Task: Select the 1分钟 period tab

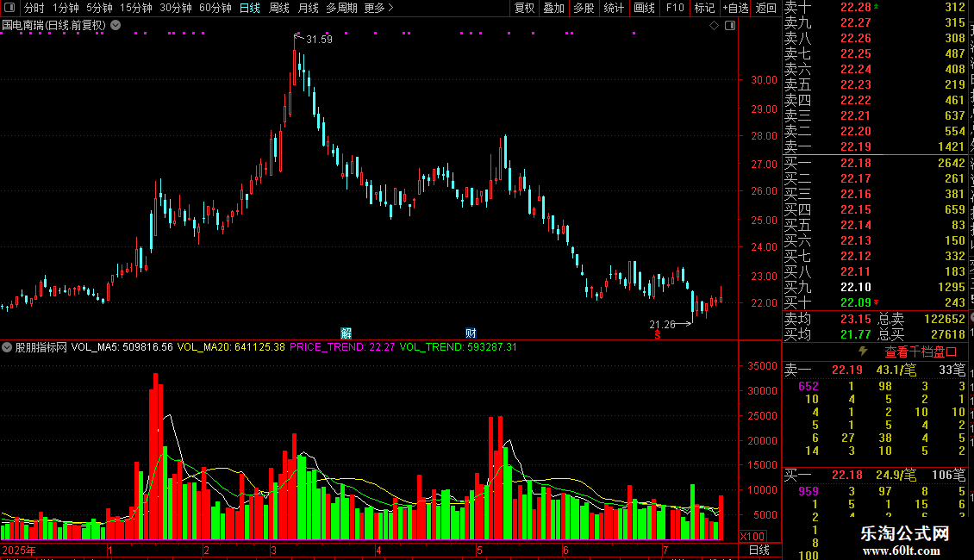Action: [66, 8]
